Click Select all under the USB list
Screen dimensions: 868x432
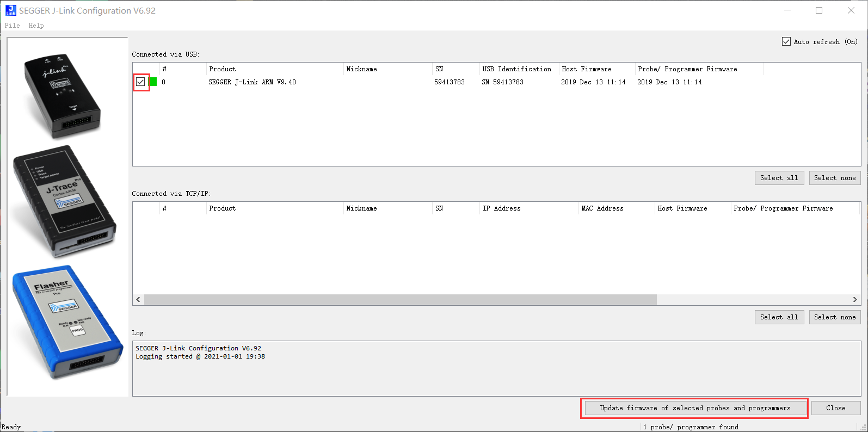coord(779,178)
